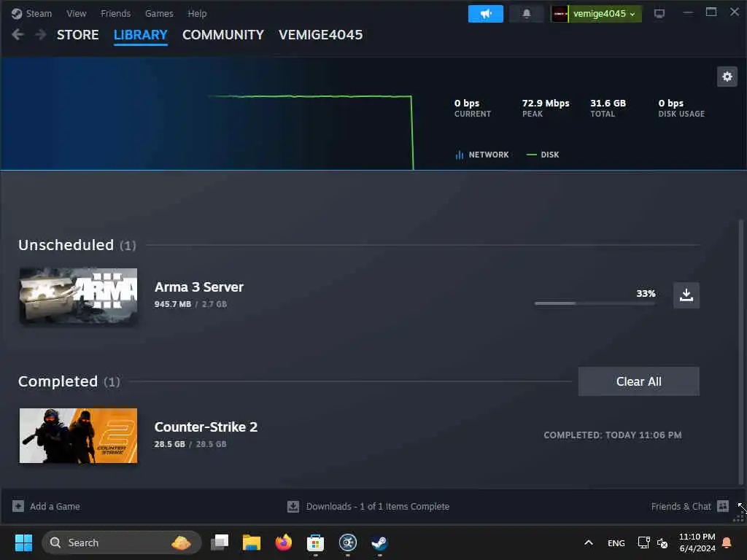Image resolution: width=747 pixels, height=560 pixels.
Task: Click the Big Picture mode monitor icon
Action: click(659, 13)
